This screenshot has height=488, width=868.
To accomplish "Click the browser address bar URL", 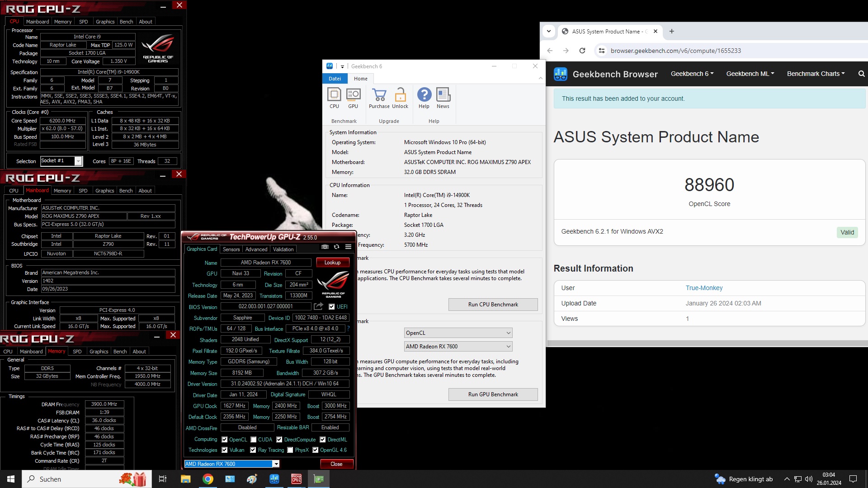I will [675, 51].
